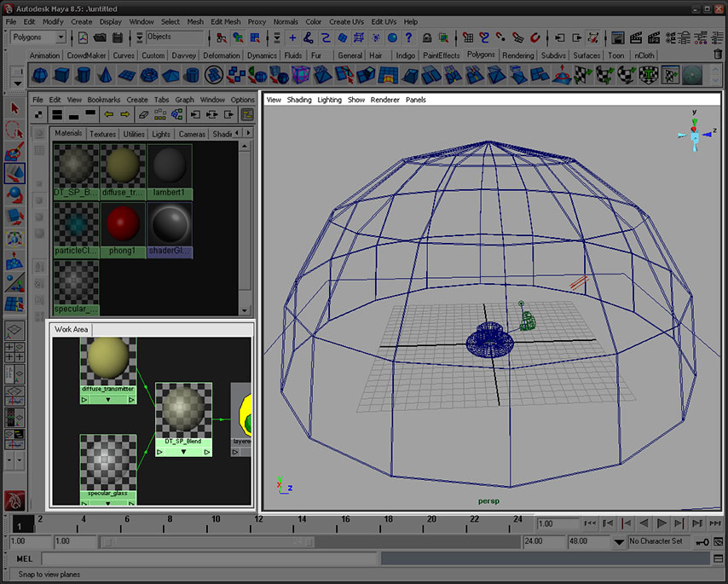This screenshot has height=584, width=728.
Task: Click the Open Scene folder icon
Action: pos(100,38)
